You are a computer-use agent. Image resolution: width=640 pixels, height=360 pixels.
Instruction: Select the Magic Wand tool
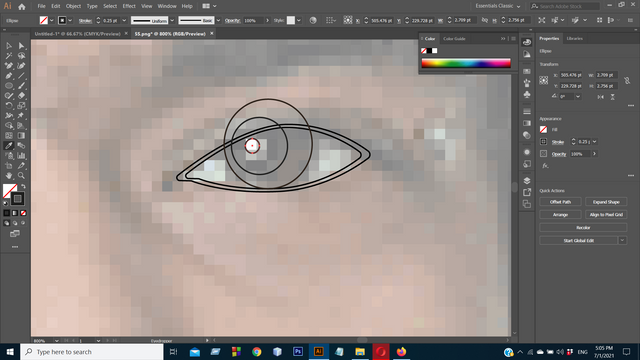tap(9, 56)
